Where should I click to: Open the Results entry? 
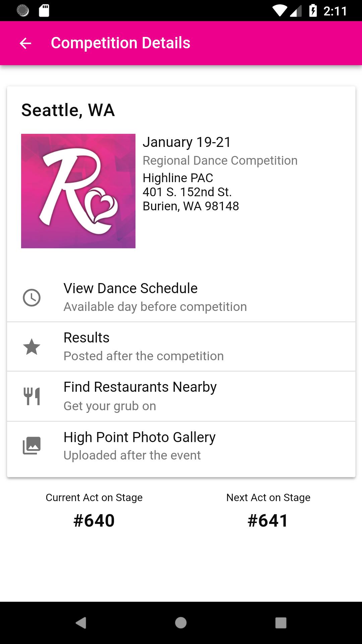point(181,347)
